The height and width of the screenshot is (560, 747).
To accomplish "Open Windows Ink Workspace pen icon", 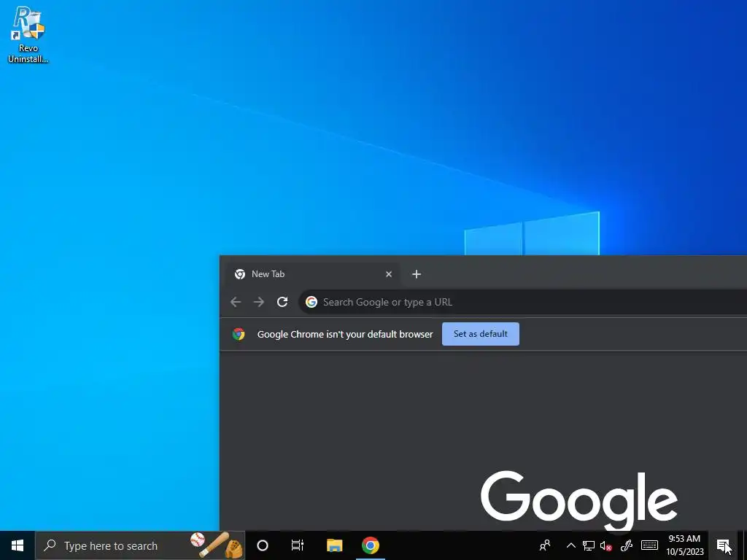I will click(627, 545).
